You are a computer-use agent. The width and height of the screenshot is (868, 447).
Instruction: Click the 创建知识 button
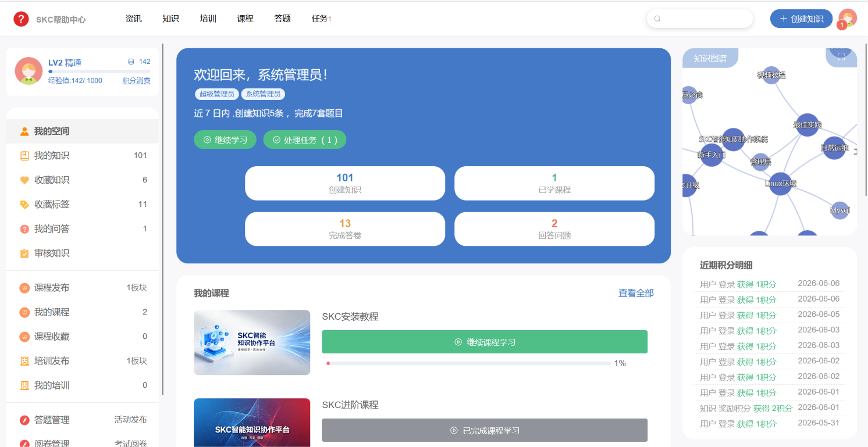pyautogui.click(x=801, y=19)
